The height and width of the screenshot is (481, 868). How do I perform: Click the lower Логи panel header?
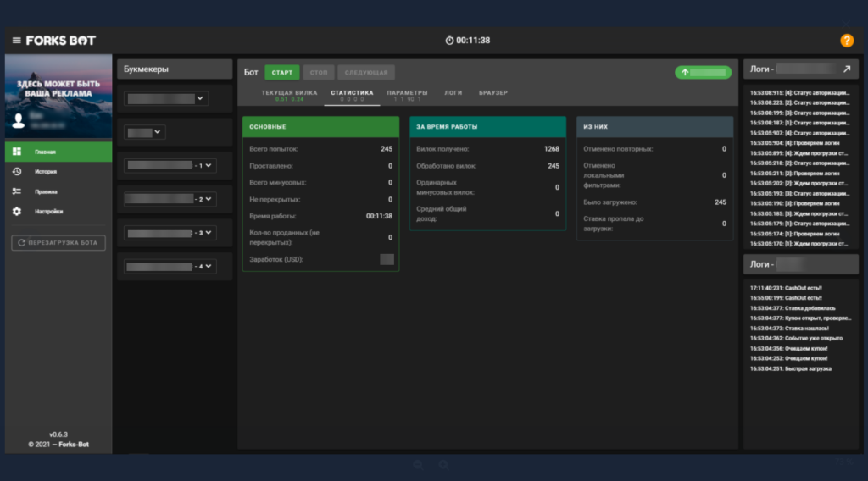tap(800, 264)
